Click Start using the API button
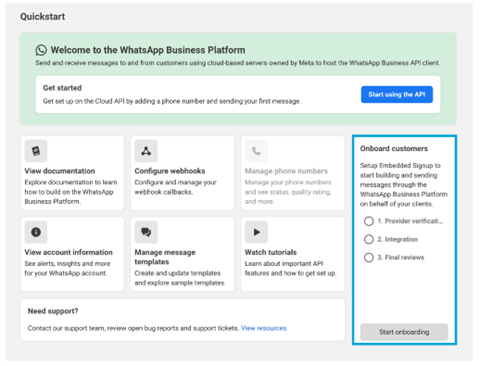The height and width of the screenshot is (366, 480). [397, 94]
